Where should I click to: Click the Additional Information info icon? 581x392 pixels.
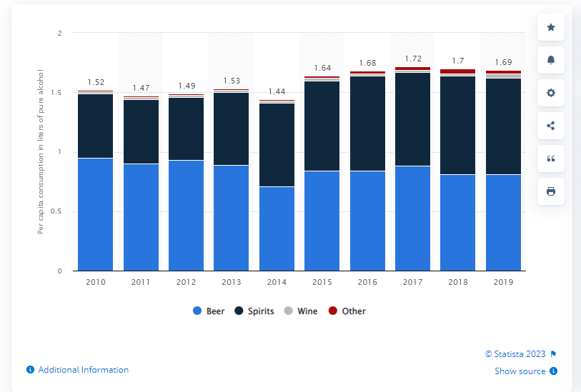point(30,370)
